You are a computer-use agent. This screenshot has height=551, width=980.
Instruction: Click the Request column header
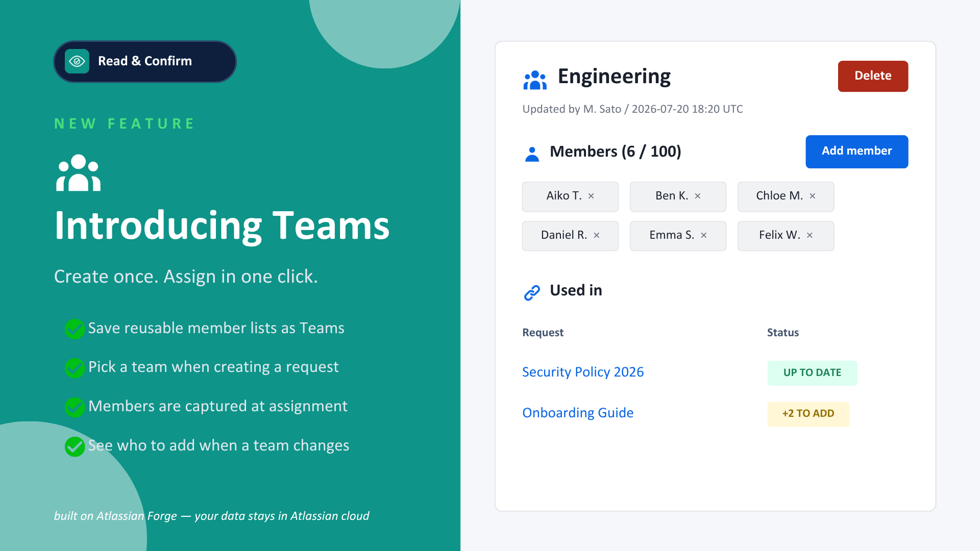[543, 333]
